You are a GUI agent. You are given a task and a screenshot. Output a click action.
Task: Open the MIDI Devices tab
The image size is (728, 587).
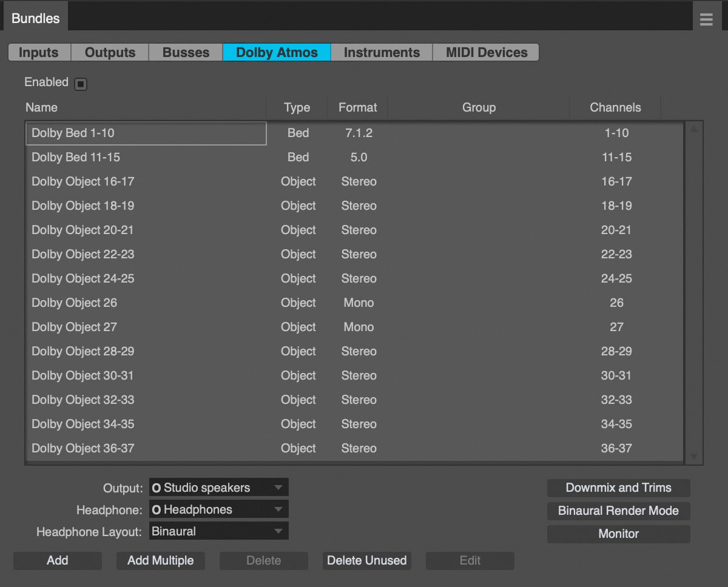tap(486, 52)
